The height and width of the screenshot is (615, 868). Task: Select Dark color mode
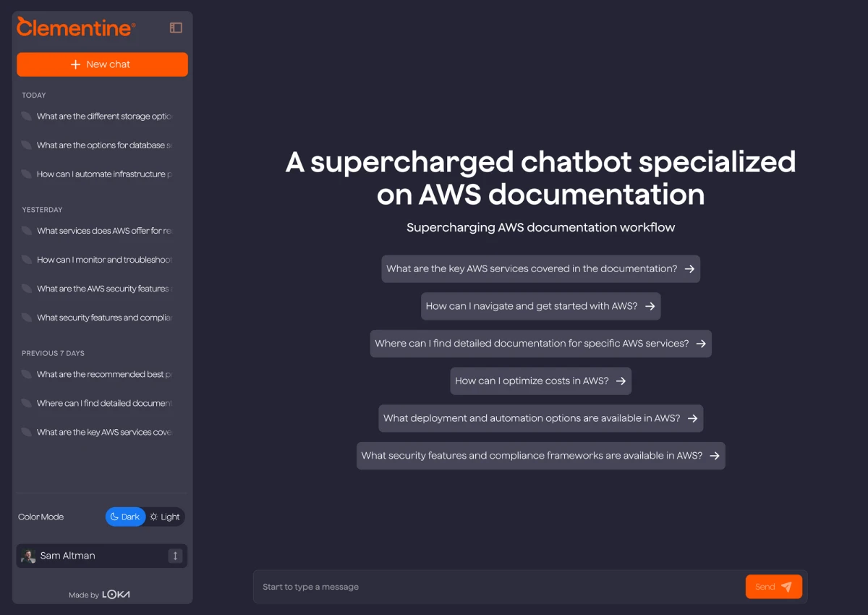tap(125, 517)
